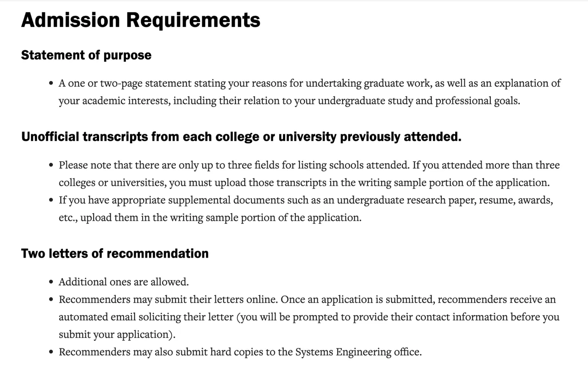Click the paragraph starting "A one or two-page statement"
The image size is (588, 367).
click(309, 92)
